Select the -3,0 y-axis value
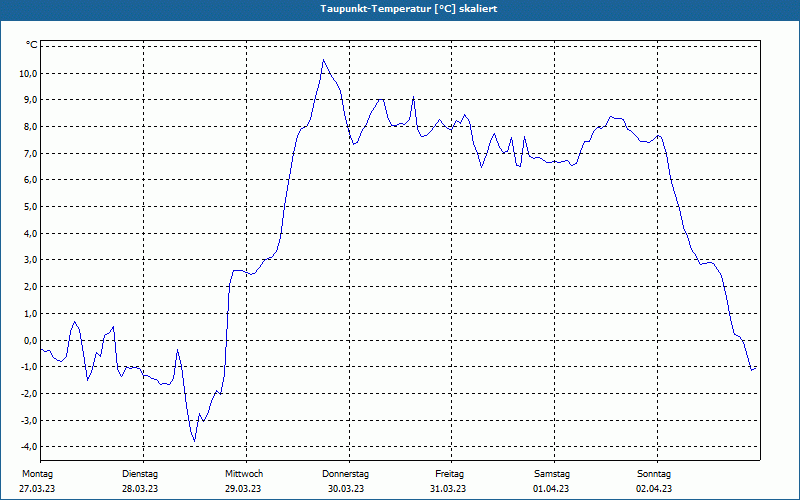Viewport: 800px width, 500px height. coord(29,420)
